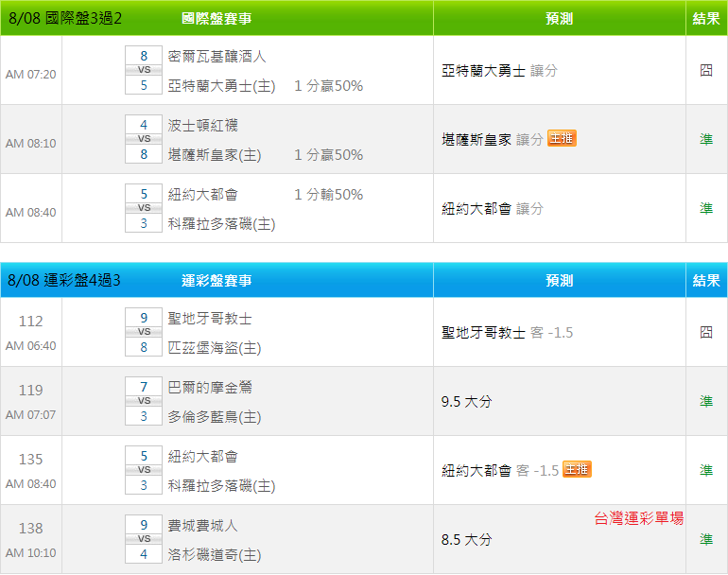This screenshot has height=575, width=728.
Task: Click the 結果 header in the blue table
Action: (706, 281)
